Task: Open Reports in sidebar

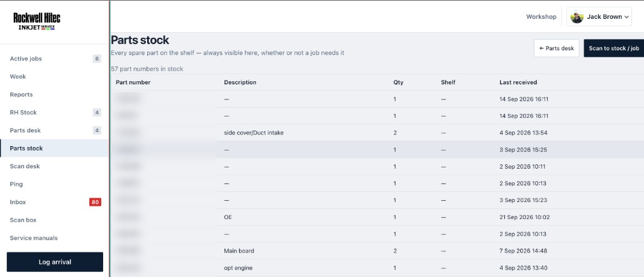Action: (x=54, y=94)
